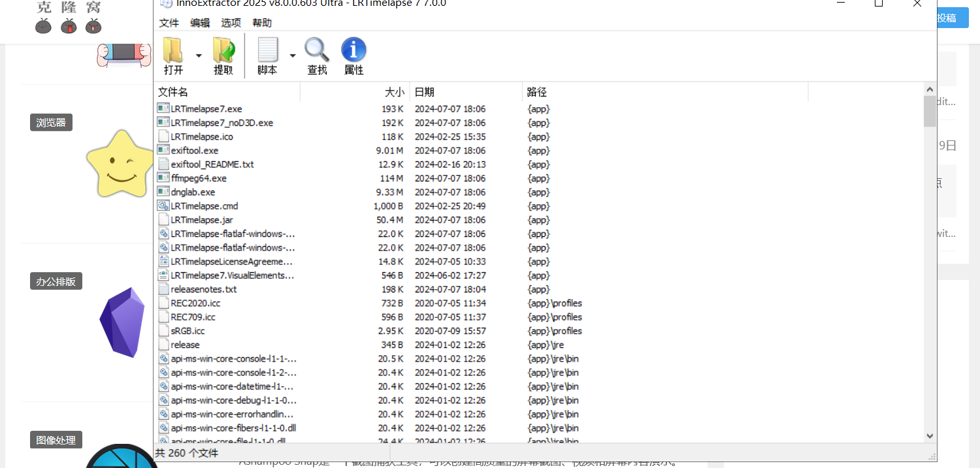Select the ffmpeg64.exe file icon

click(163, 178)
